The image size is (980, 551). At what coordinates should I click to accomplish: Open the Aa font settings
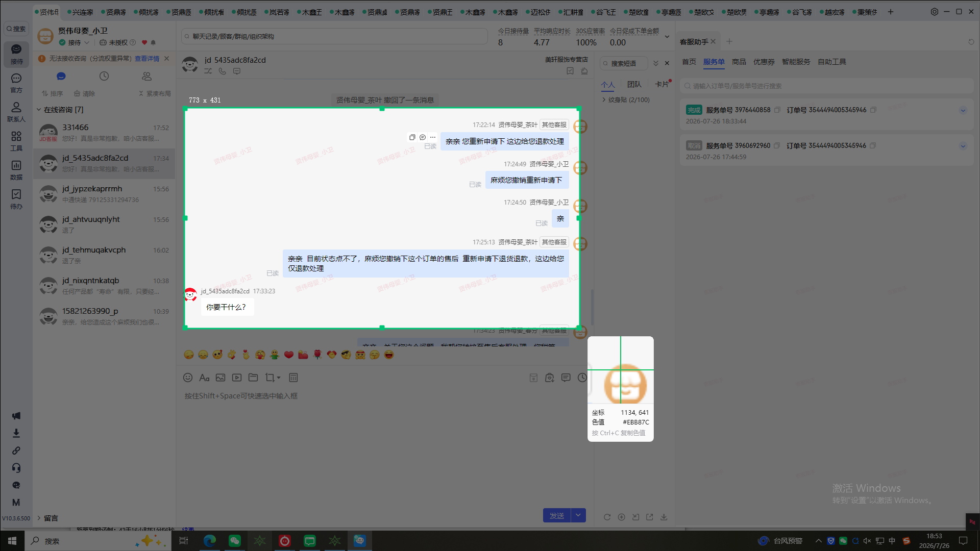pos(204,378)
